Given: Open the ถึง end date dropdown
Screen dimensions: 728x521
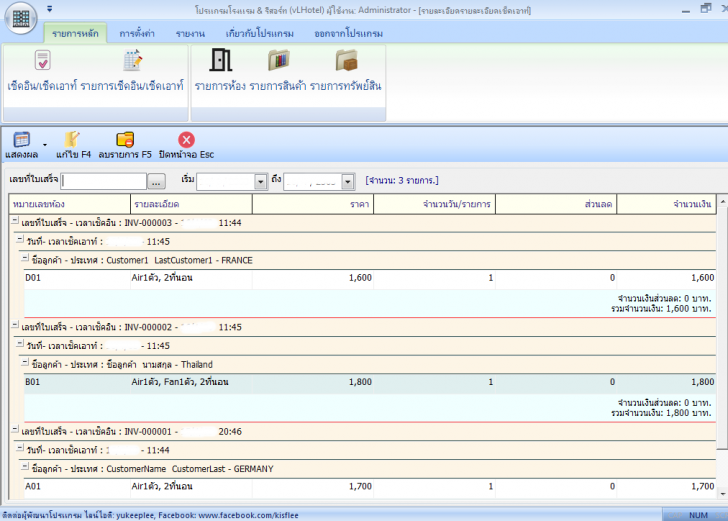Looking at the screenshot, I should coord(348,182).
